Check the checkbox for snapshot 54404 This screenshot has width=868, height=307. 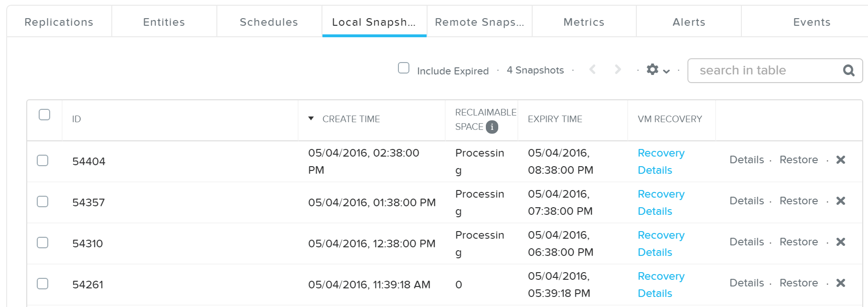pos(43,160)
